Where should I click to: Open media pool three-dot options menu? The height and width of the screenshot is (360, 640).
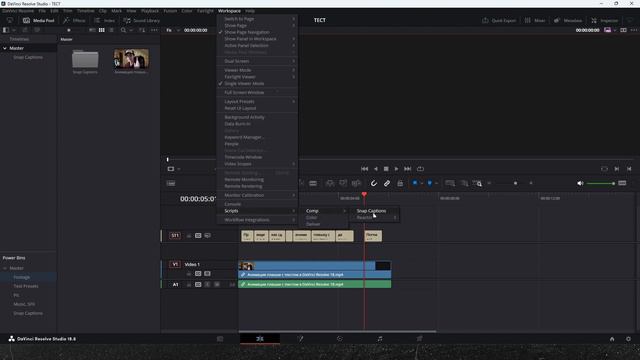tap(154, 30)
